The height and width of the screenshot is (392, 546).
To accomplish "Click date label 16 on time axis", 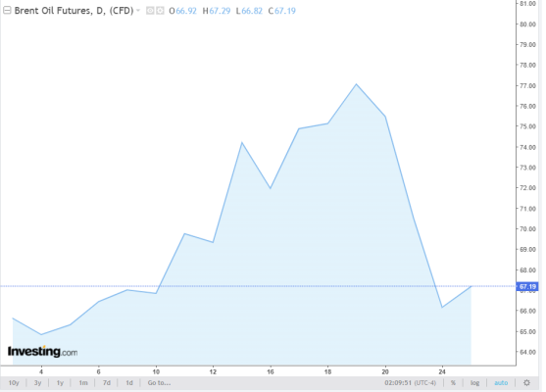I will (x=271, y=371).
